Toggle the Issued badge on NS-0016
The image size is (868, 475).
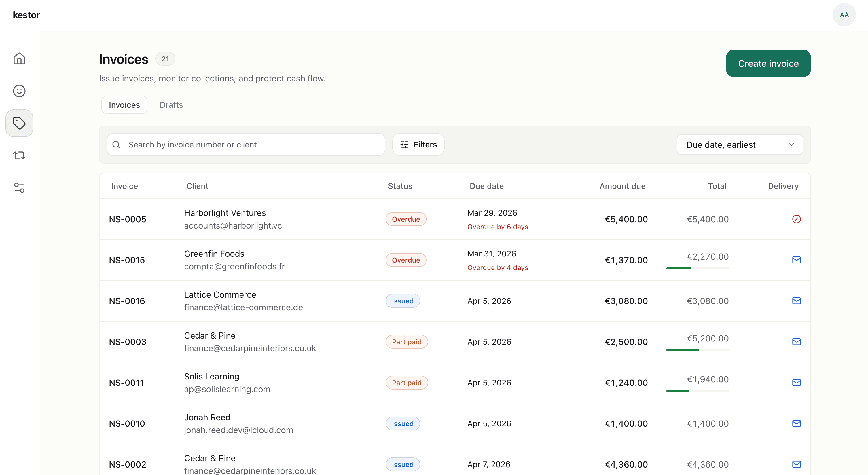coord(402,301)
